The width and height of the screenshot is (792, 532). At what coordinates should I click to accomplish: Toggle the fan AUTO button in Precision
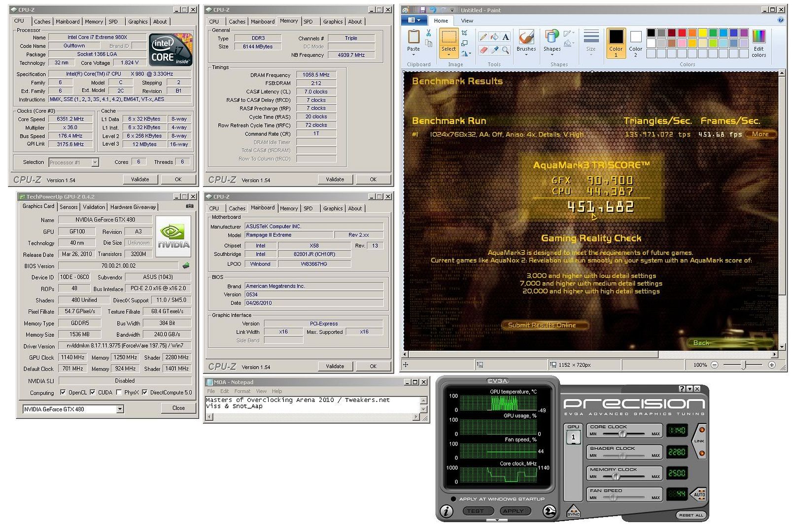coord(700,494)
